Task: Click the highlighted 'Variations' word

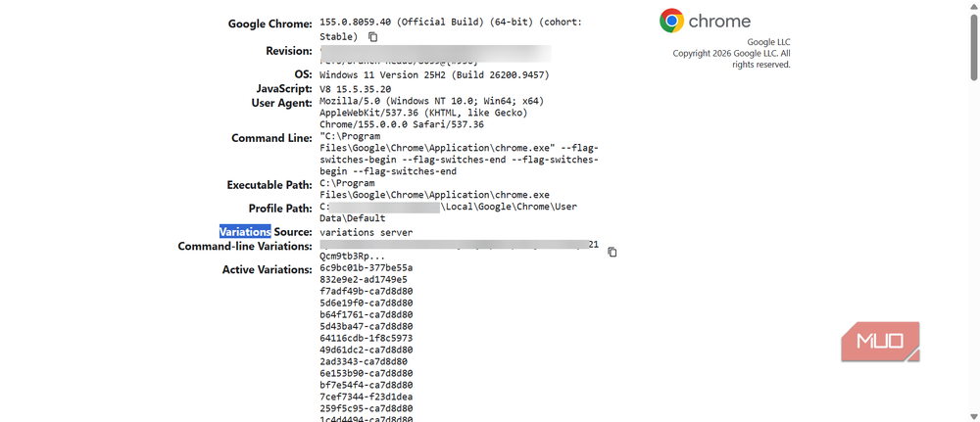Action: (x=245, y=232)
